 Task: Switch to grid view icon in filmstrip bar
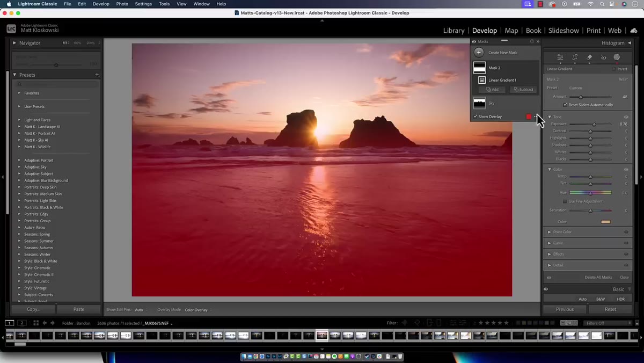pos(36,323)
